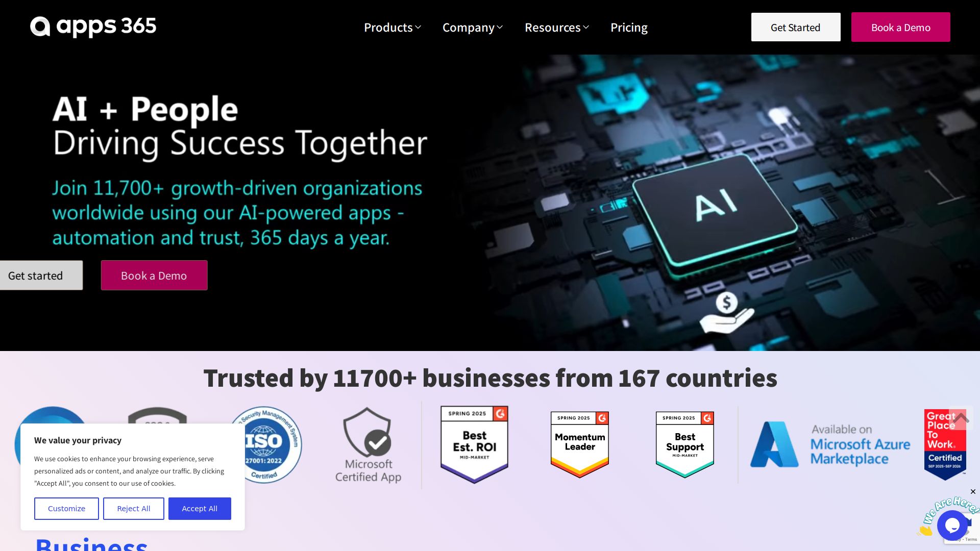Click the apps 365 logo
This screenshot has width=980, height=551.
click(93, 27)
